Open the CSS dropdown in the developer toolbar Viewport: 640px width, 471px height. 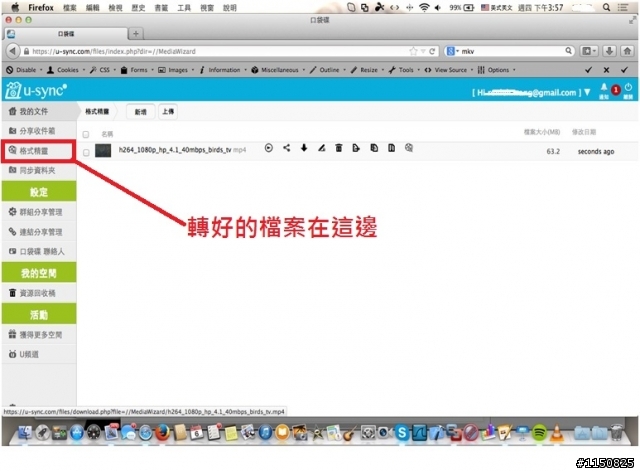[103, 70]
